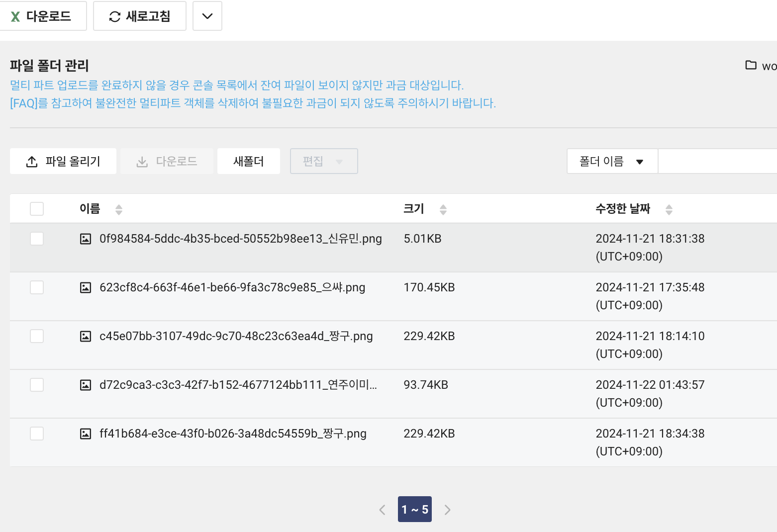This screenshot has width=777, height=532.
Task: Click the 새로고침 refresh button
Action: coord(140,16)
